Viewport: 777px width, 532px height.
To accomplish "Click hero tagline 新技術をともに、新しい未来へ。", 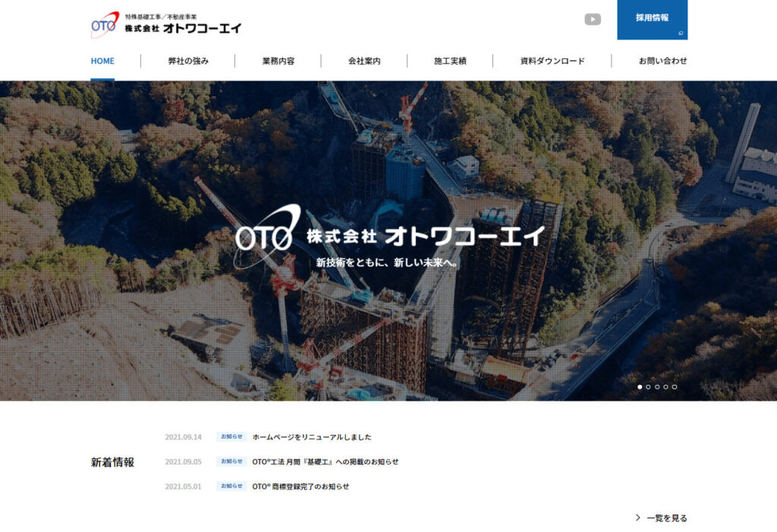I will pyautogui.click(x=388, y=263).
